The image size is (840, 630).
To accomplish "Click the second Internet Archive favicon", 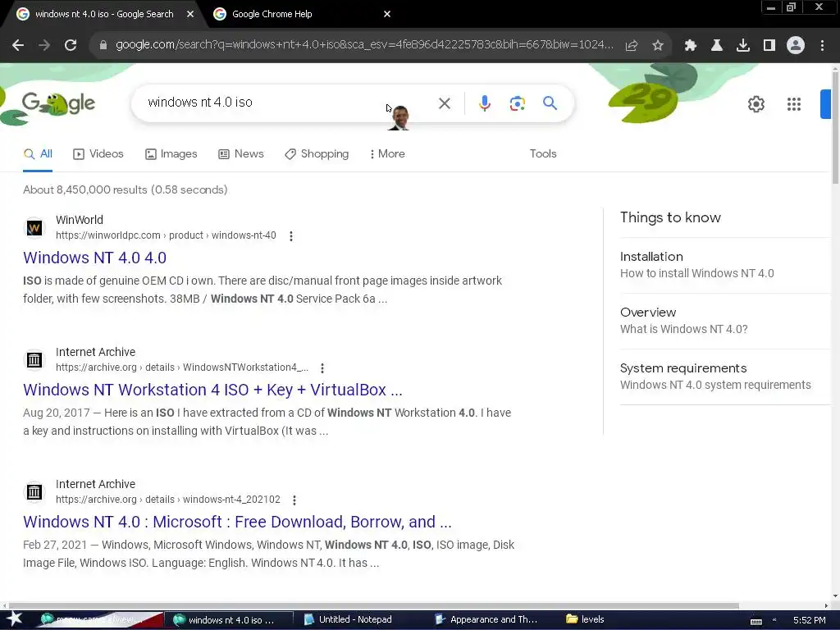I will click(34, 492).
